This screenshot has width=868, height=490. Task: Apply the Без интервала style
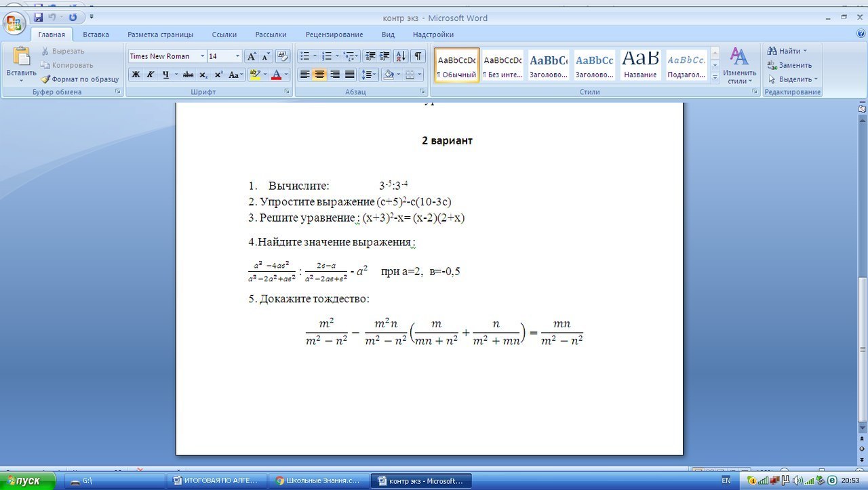click(x=502, y=65)
